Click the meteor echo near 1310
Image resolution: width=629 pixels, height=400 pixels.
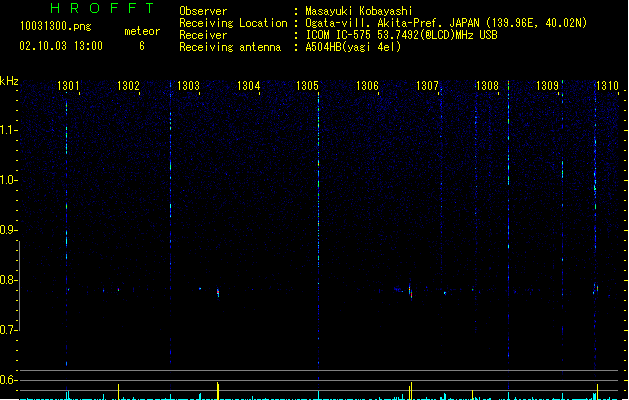pyautogui.click(x=597, y=288)
